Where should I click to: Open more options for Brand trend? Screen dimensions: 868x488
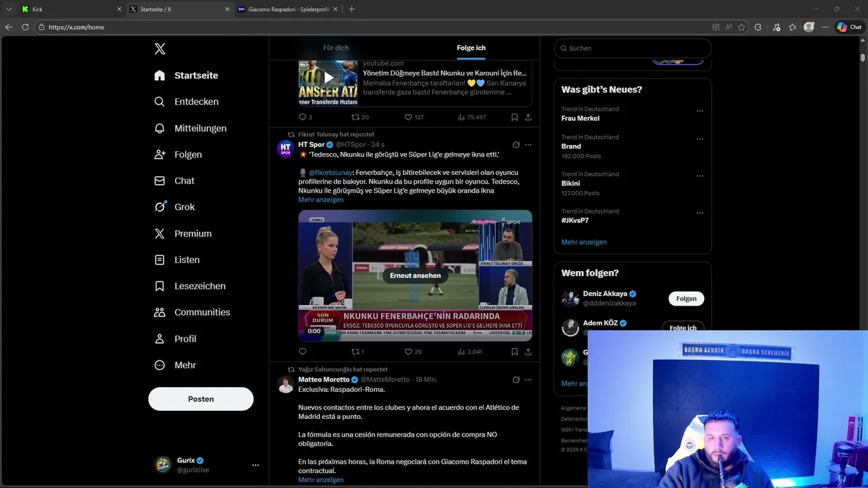click(700, 139)
